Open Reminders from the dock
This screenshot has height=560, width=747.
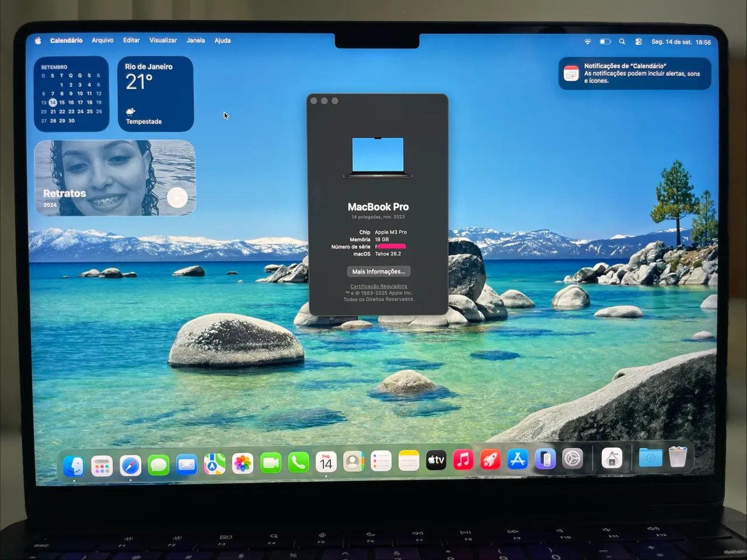coord(381,462)
